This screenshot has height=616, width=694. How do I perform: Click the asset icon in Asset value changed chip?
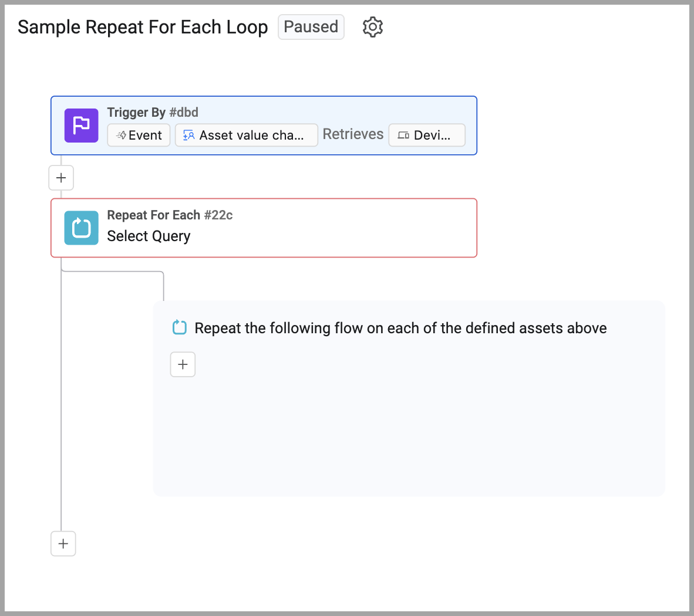click(x=188, y=135)
